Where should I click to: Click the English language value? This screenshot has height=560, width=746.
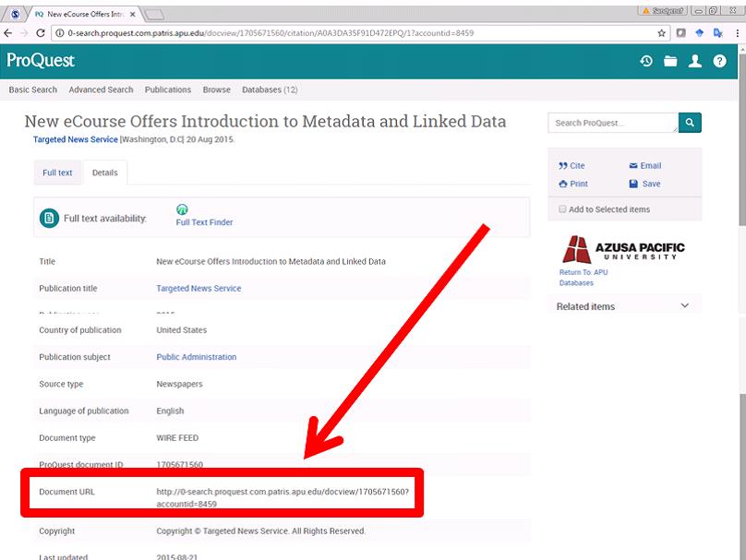(170, 411)
